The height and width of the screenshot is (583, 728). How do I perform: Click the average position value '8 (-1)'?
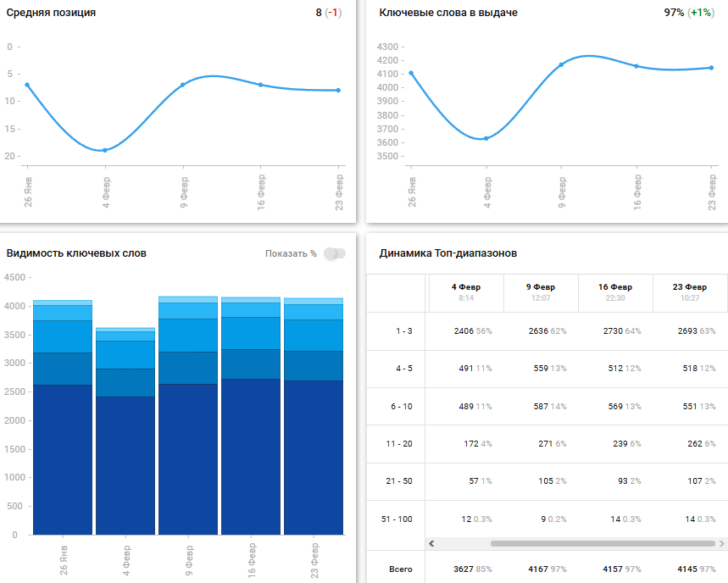329,13
